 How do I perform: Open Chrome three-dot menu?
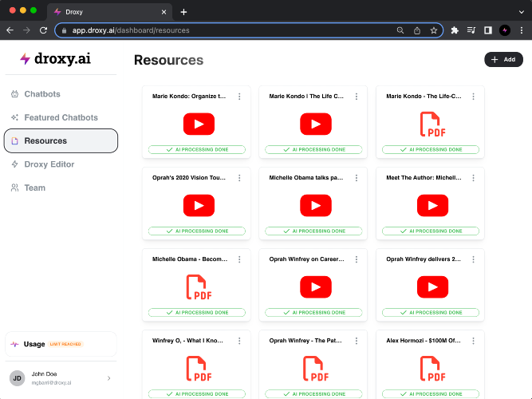(x=522, y=30)
